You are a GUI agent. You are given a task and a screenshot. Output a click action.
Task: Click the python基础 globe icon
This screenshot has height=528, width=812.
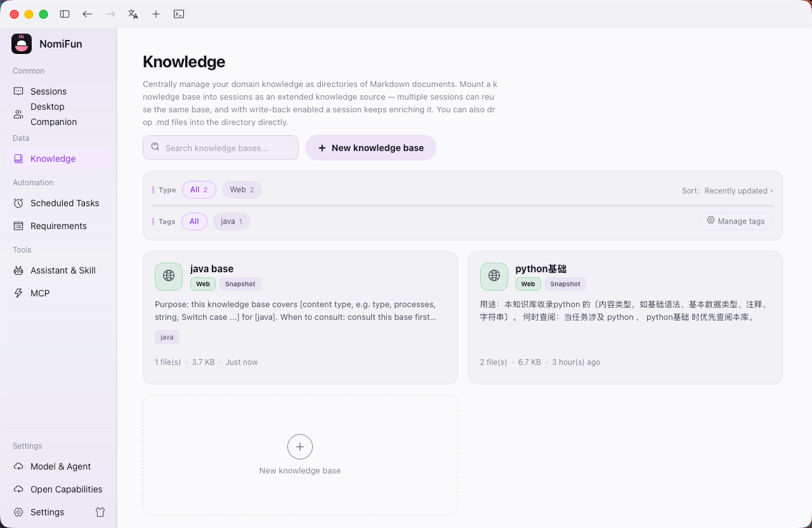click(x=494, y=276)
